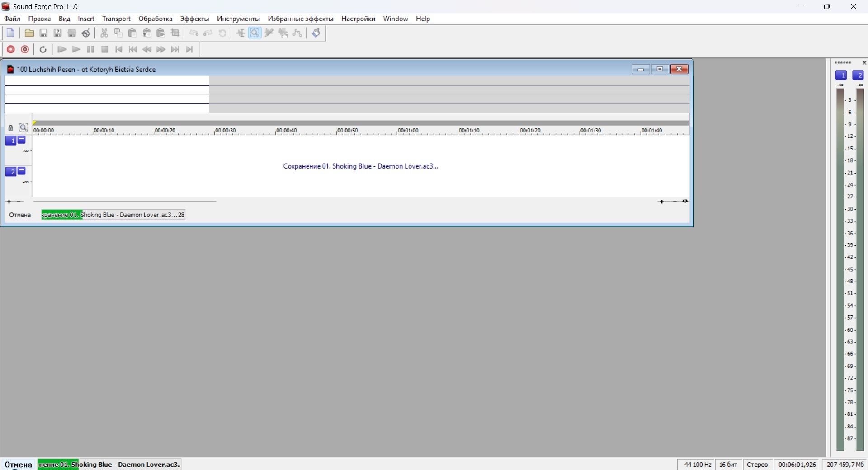
Task: Select the Magnify tool in the toolbar
Action: (x=255, y=33)
